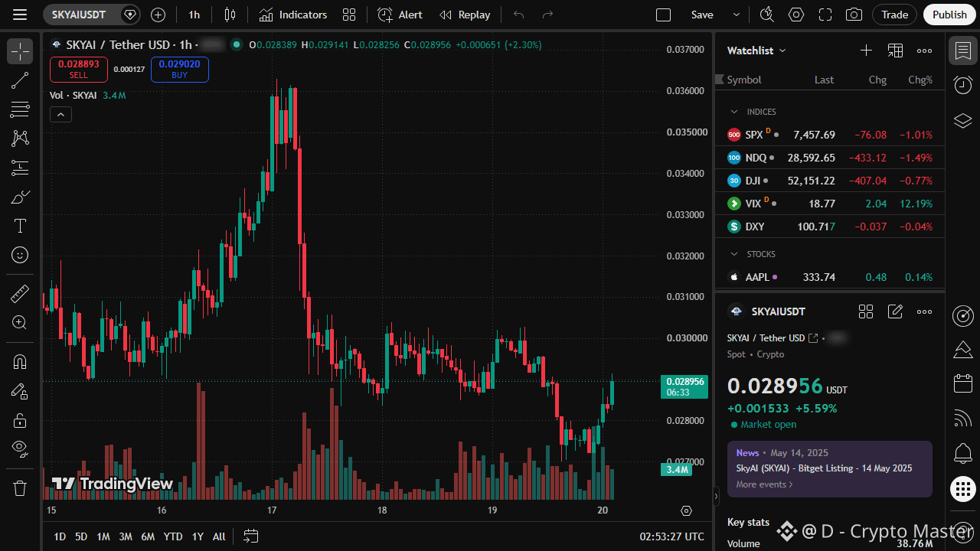Select the trend line drawing tool
This screenshot has width=980, height=551.
tap(20, 80)
